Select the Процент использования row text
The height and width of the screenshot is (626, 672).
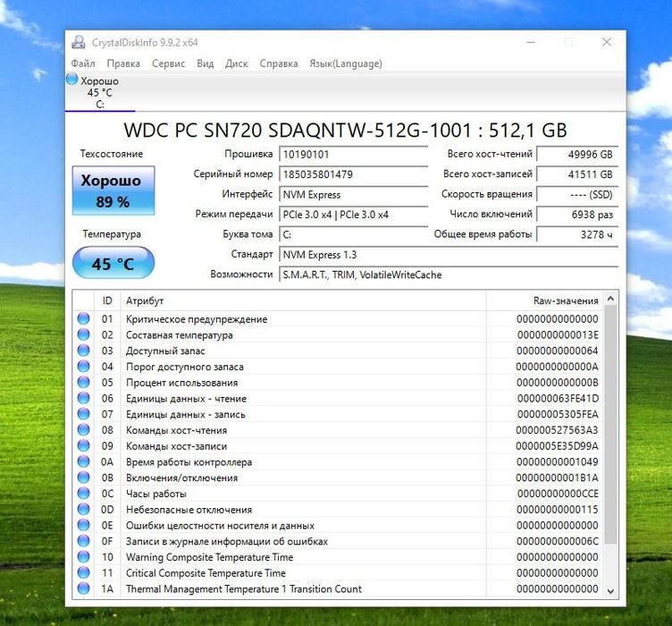click(x=181, y=383)
